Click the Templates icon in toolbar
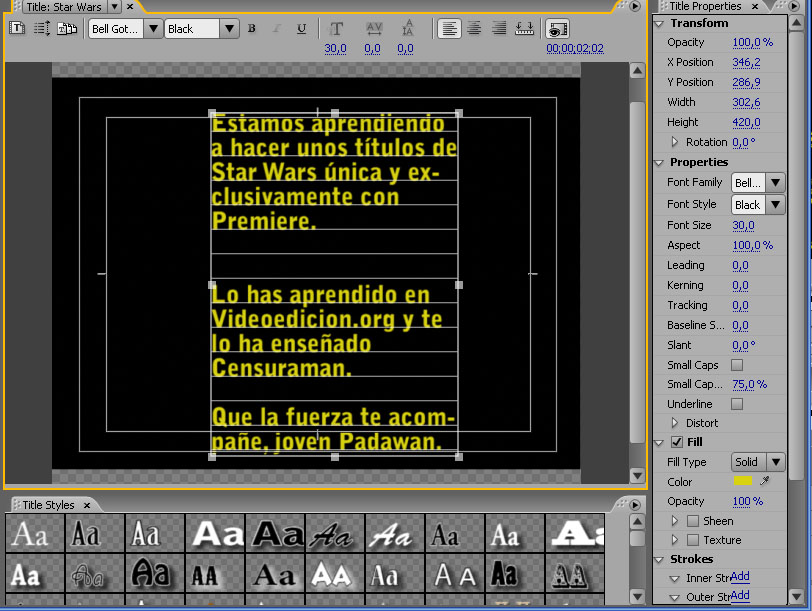Screen dimensions: 812x611 [x=67, y=29]
